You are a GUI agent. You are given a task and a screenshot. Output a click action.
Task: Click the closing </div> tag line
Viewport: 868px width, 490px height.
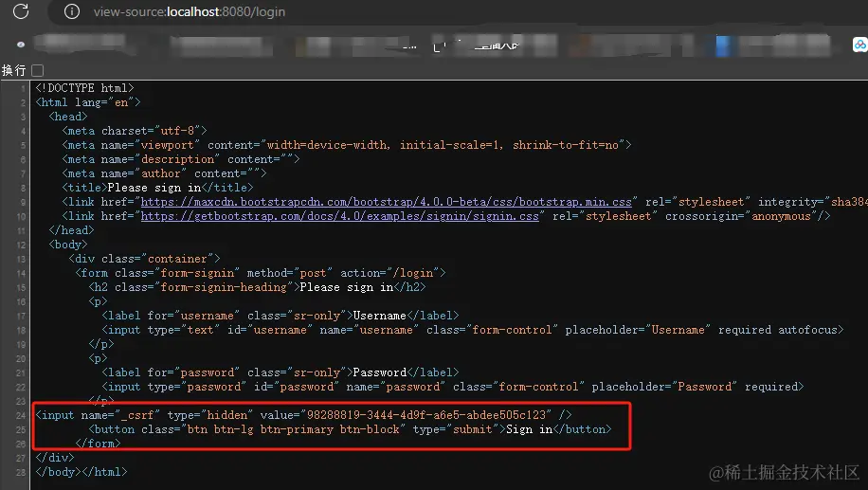[x=55, y=458]
